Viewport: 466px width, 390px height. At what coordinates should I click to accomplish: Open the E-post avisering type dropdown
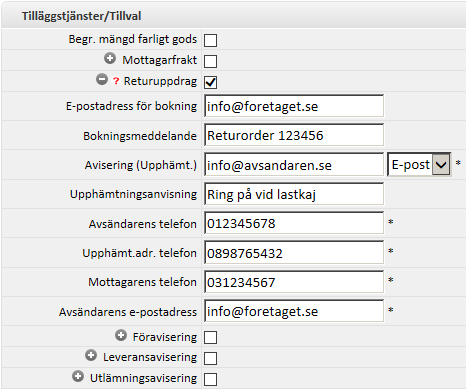point(419,164)
